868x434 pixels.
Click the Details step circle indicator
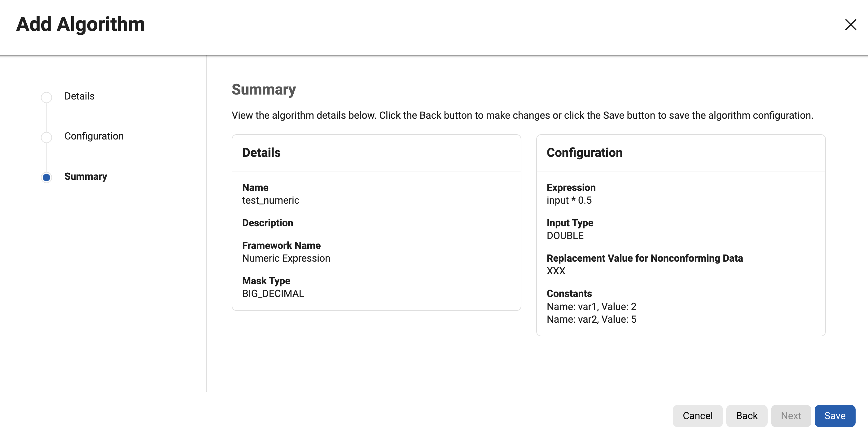click(46, 97)
